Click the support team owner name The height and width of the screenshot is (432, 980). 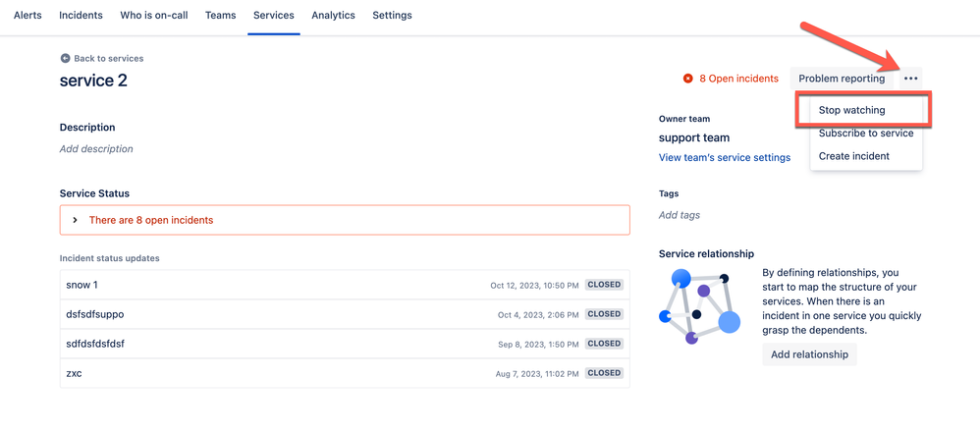click(x=693, y=137)
